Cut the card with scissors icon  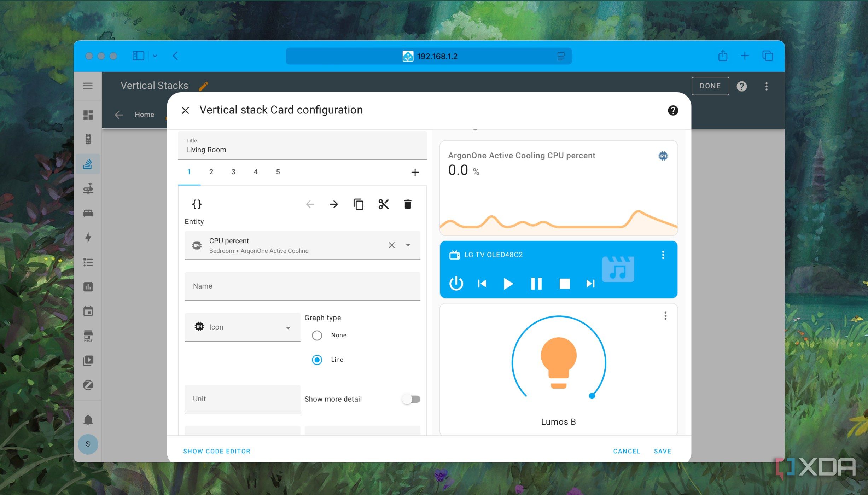pyautogui.click(x=383, y=204)
